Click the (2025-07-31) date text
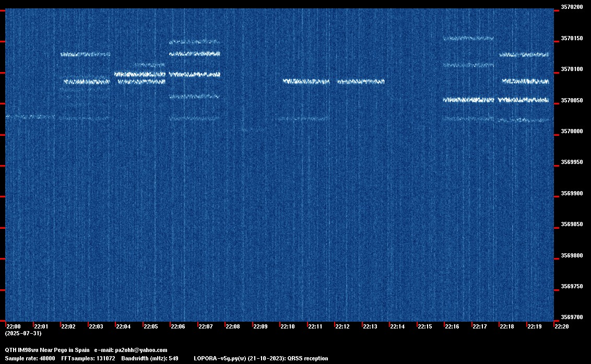 (x=23, y=333)
